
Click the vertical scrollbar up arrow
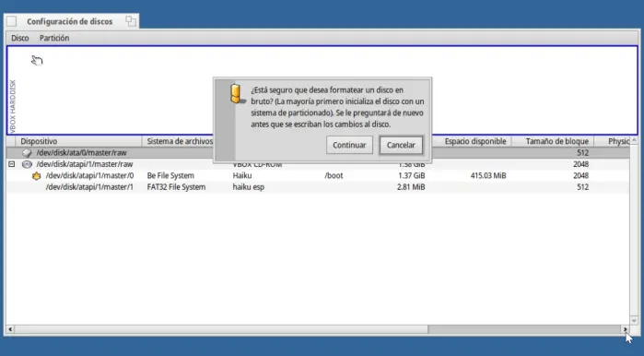[x=634, y=140]
